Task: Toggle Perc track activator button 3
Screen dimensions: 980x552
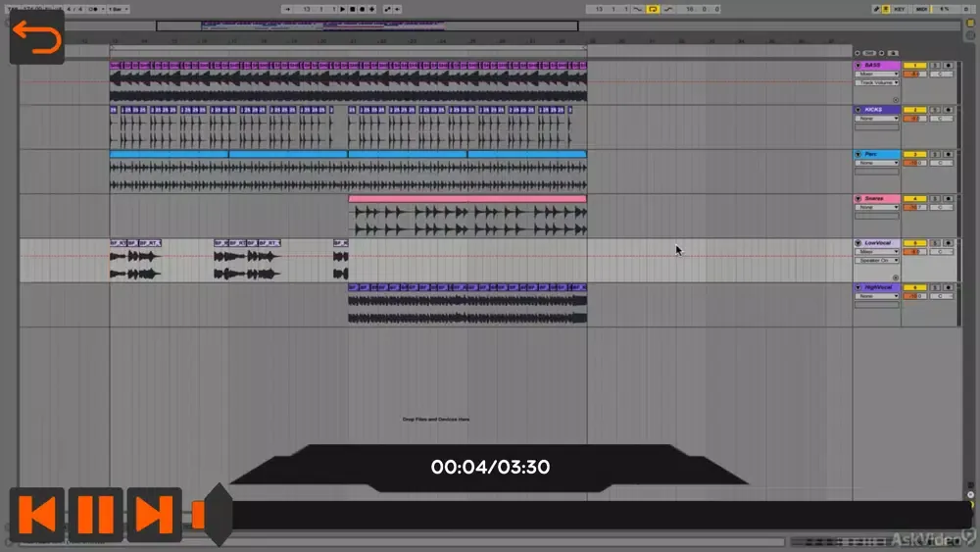Action: coord(915,154)
